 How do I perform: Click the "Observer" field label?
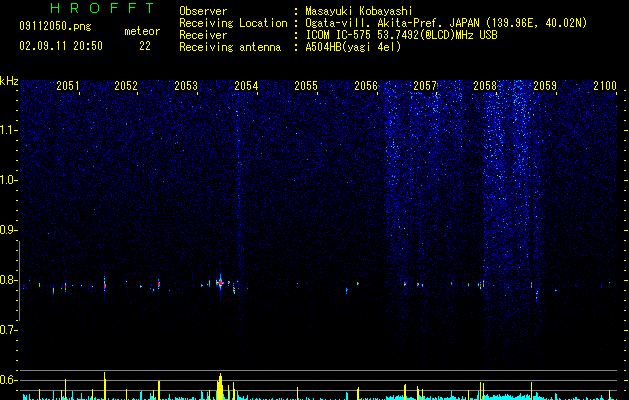203,11
